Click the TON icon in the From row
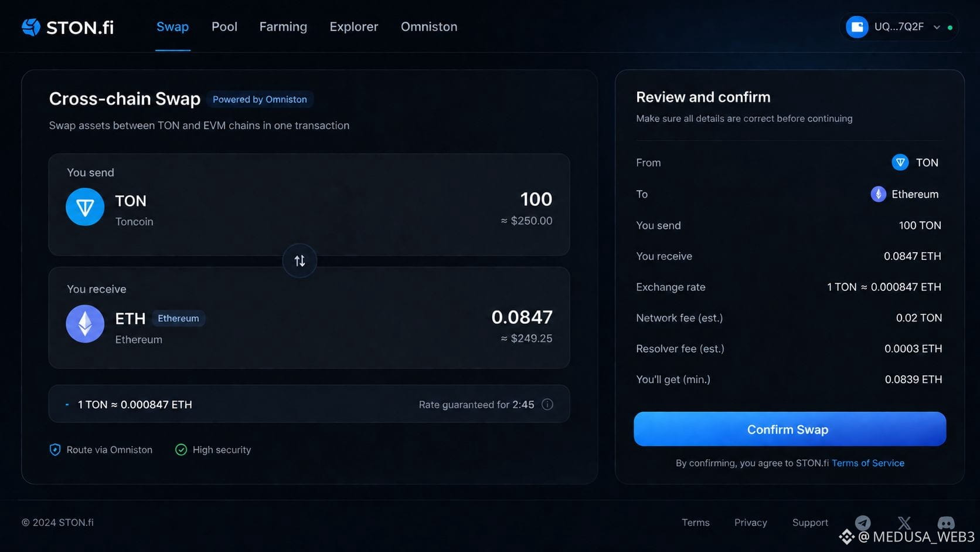This screenshot has height=552, width=980. [900, 162]
